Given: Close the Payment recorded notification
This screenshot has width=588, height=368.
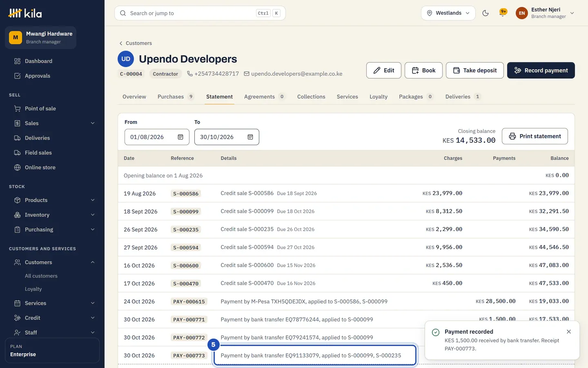Looking at the screenshot, I should (569, 332).
